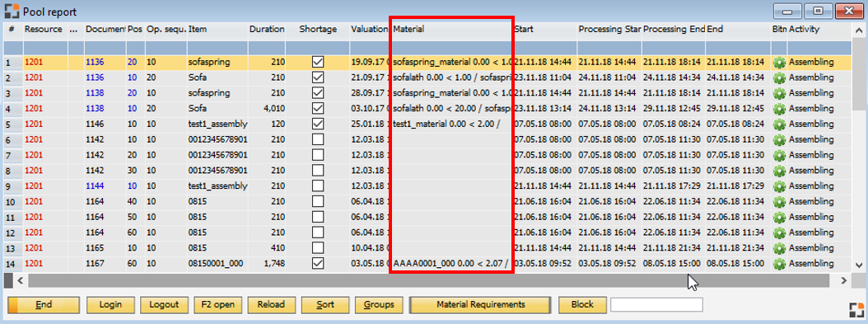This screenshot has width=868, height=324.
Task: Click the gear icon in row 14
Action: [779, 264]
